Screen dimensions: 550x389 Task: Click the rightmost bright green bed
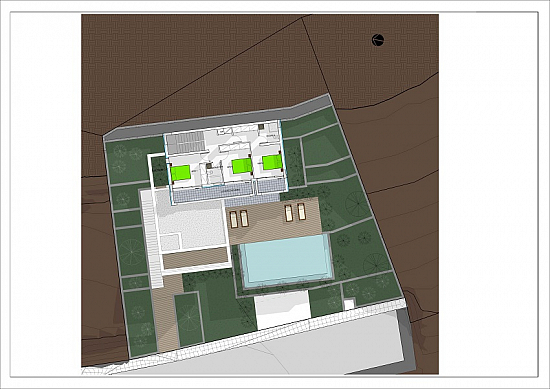273,162
